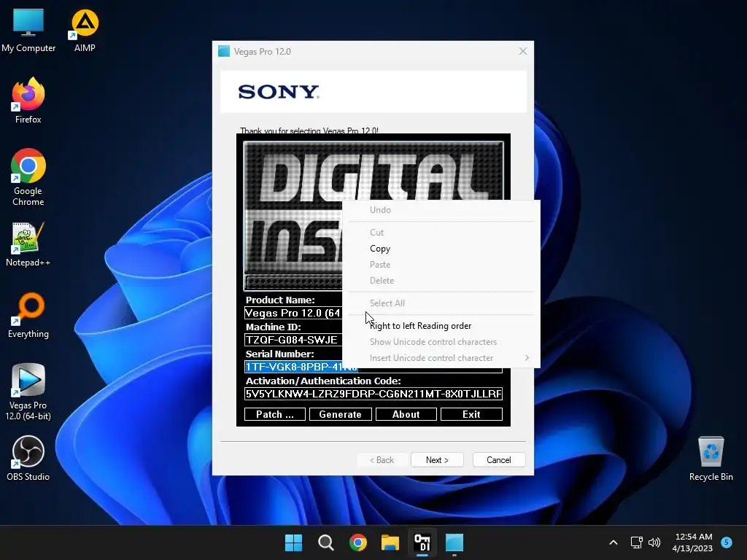Select the Vegas installer taskbar icon
This screenshot has height=560, width=747.
[454, 542]
